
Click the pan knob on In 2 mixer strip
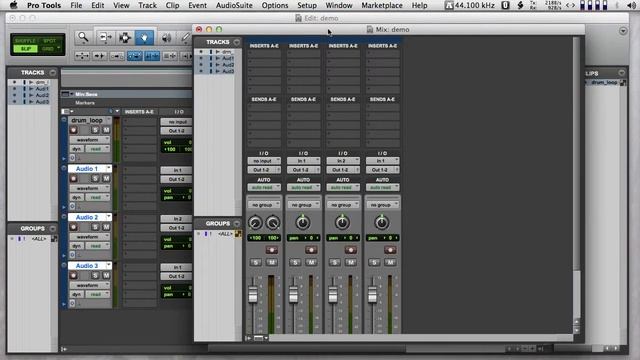(342, 222)
